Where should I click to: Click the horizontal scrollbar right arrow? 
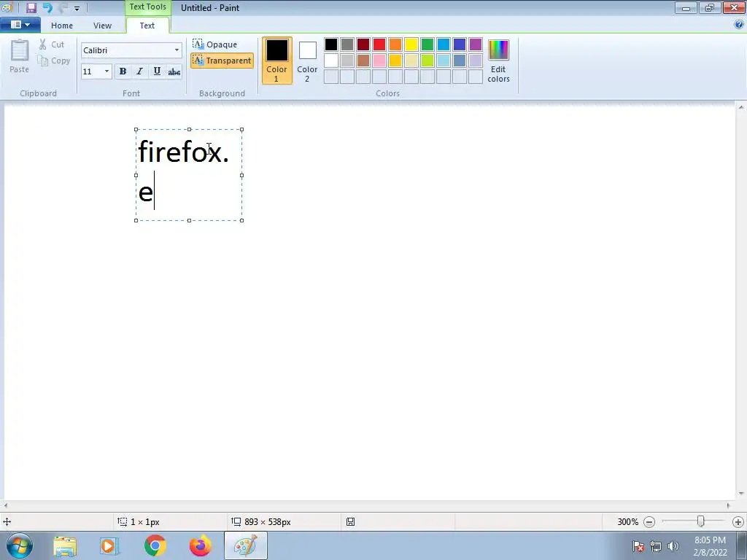(728, 506)
